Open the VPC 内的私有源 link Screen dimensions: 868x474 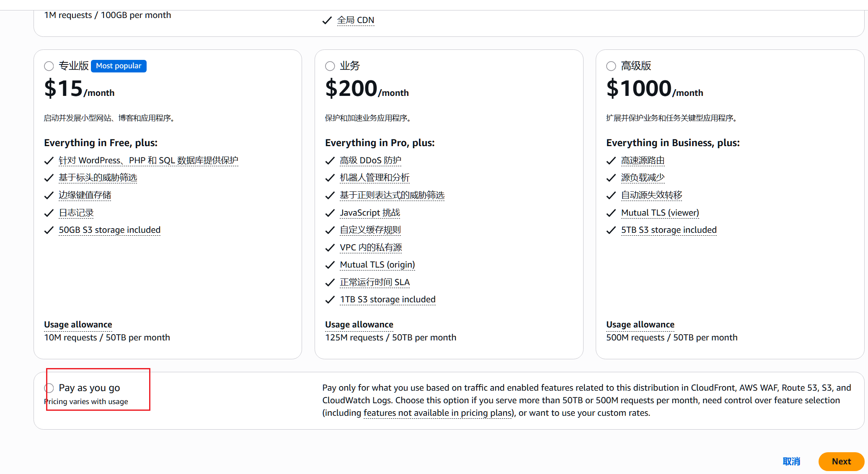click(x=371, y=247)
